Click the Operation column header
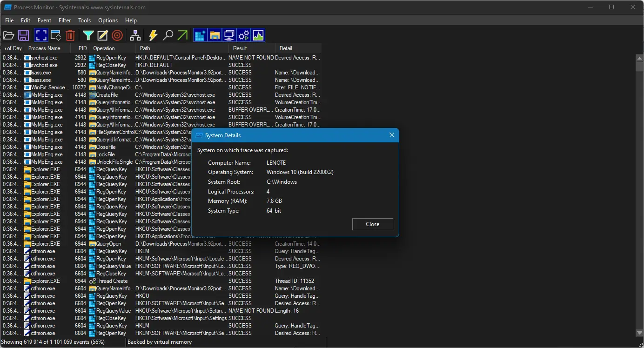This screenshot has width=644, height=348. point(113,48)
